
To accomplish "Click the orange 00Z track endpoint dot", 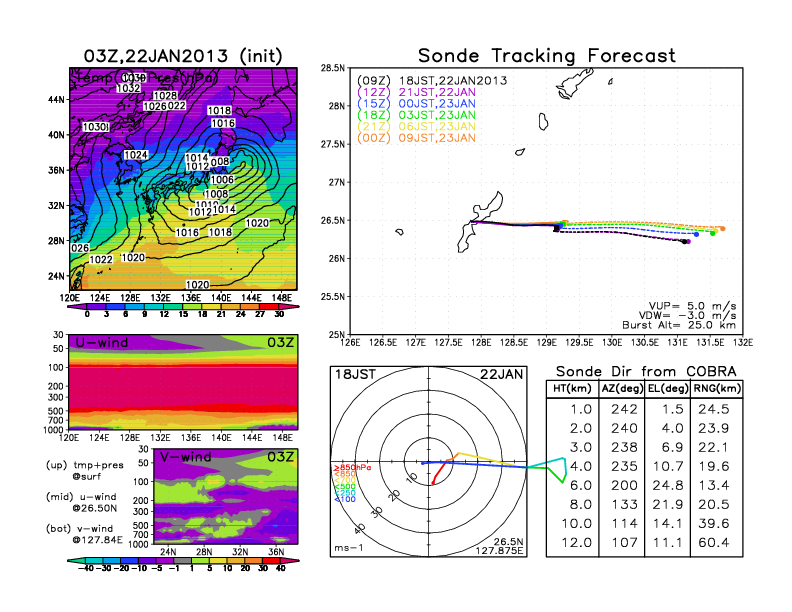I will (722, 229).
